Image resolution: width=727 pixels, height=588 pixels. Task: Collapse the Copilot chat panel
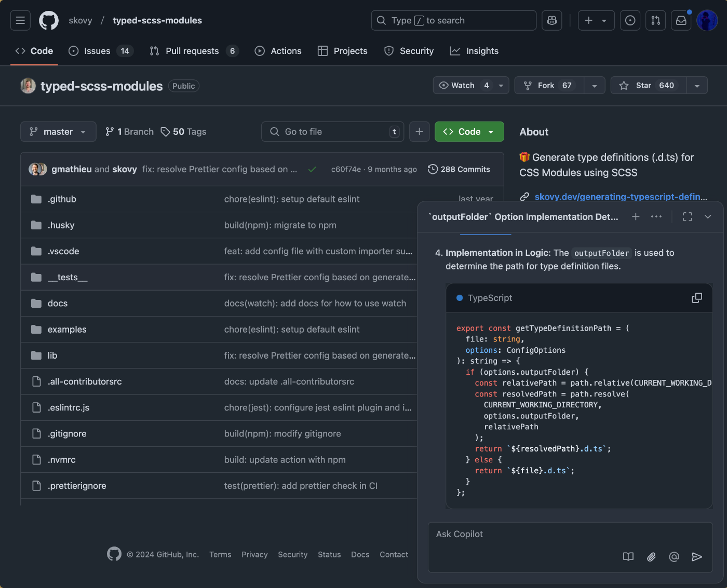tap(708, 217)
